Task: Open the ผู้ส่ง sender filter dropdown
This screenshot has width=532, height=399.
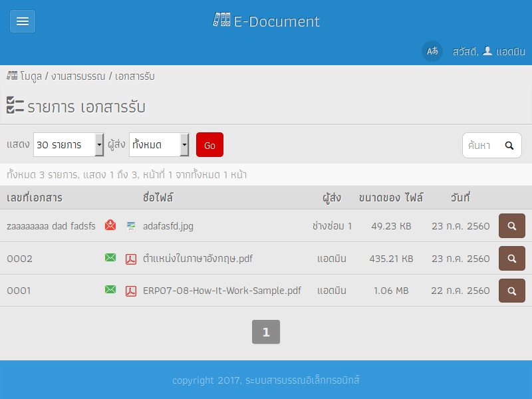Action: point(159,145)
